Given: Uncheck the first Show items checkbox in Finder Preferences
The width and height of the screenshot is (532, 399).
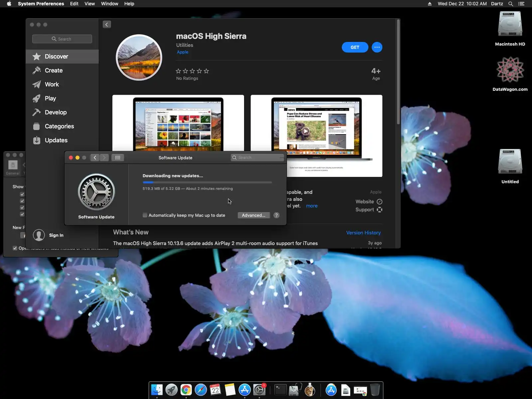Looking at the screenshot, I should (x=22, y=194).
